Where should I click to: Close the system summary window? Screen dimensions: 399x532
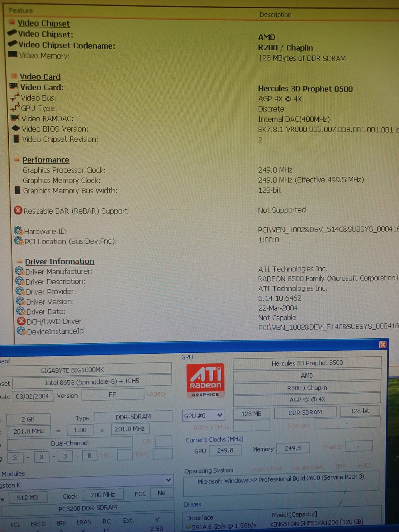(383, 345)
